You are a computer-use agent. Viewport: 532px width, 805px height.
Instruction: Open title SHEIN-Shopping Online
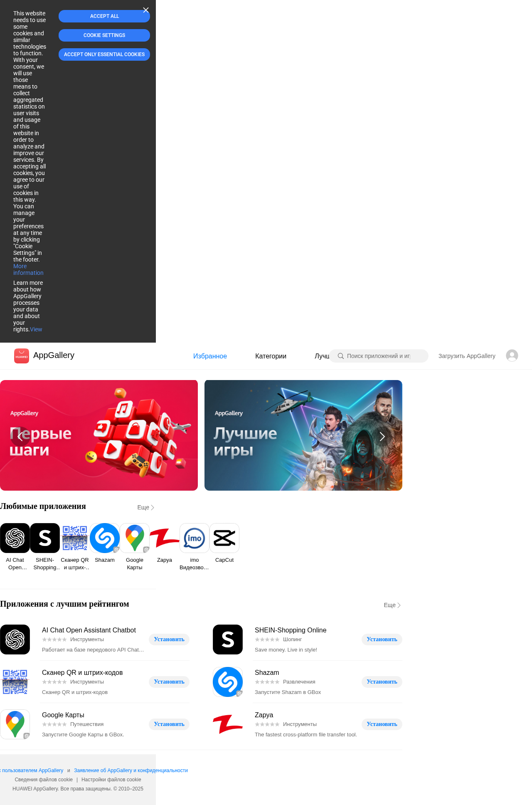pyautogui.click(x=291, y=630)
